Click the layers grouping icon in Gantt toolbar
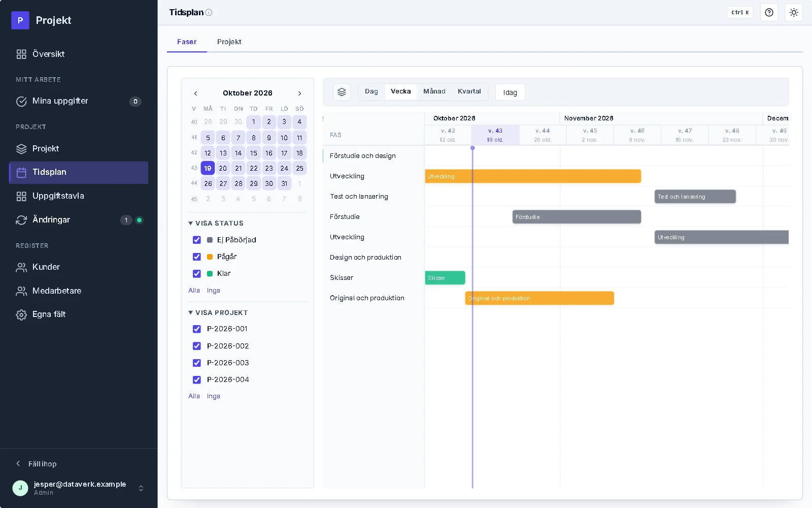 342,92
